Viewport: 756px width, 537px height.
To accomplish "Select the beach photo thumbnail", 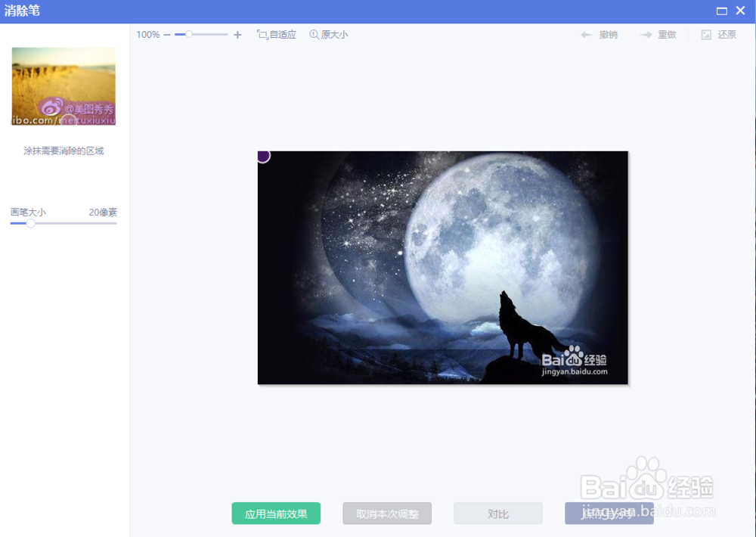I will pos(63,85).
